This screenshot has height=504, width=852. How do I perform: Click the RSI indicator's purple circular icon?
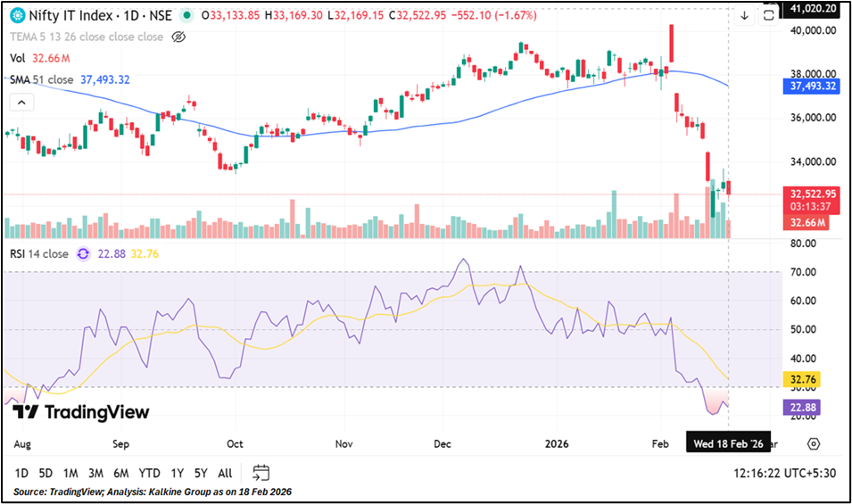point(83,253)
